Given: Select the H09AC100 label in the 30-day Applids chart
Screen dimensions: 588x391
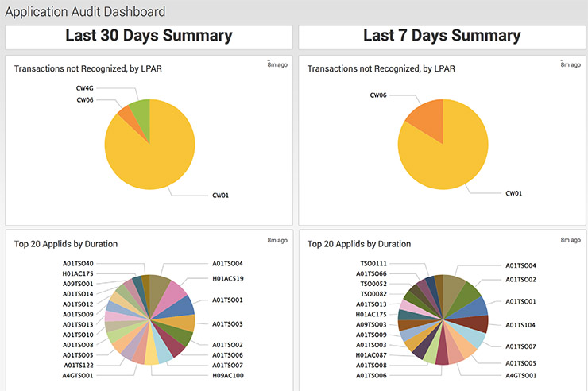Looking at the screenshot, I should pos(227,375).
